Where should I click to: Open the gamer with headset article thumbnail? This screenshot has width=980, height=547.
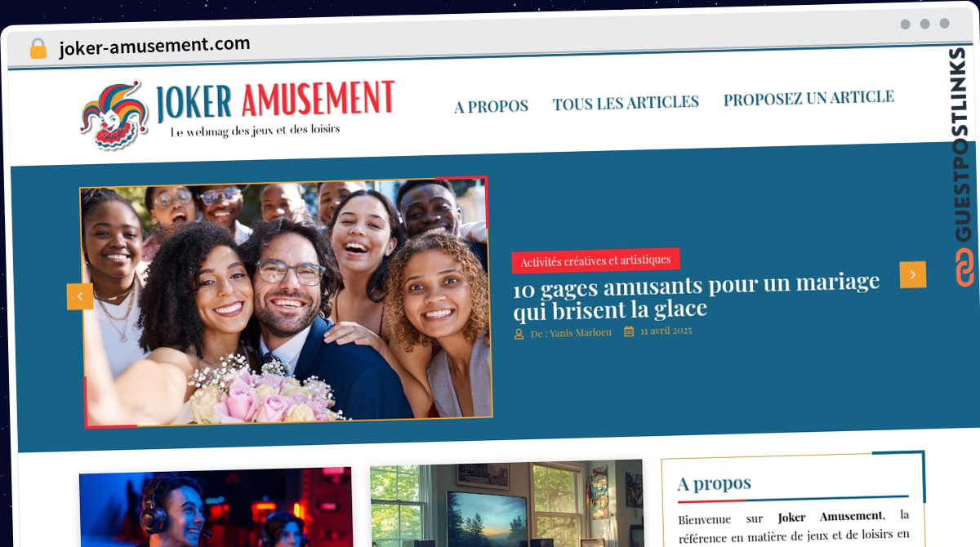[216, 507]
